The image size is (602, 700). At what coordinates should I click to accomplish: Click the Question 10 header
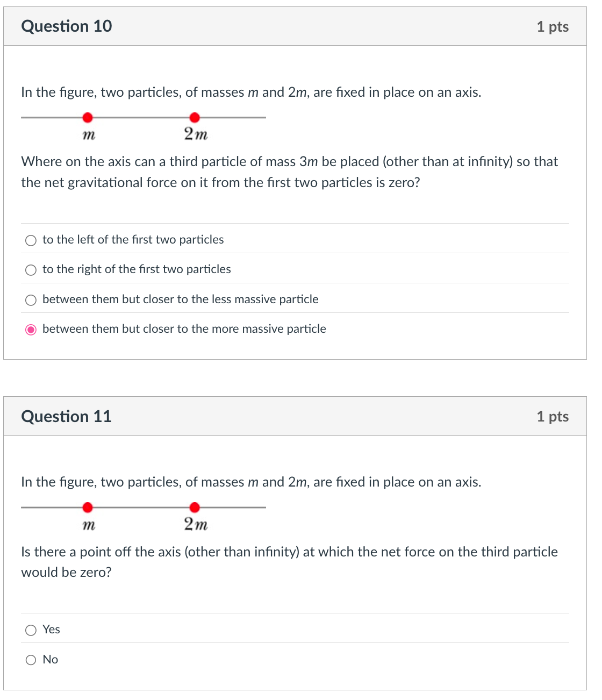tap(66, 26)
